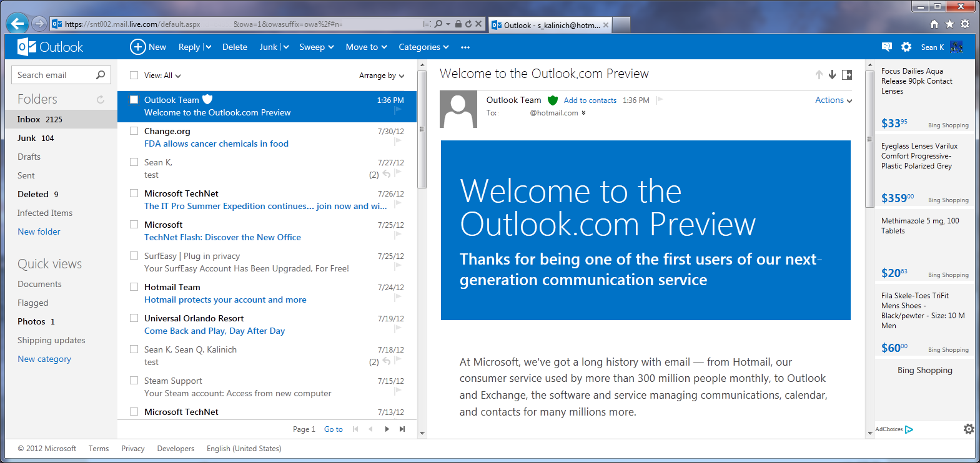The image size is (980, 463).
Task: Open the FDA allows cancer chemicals message
Action: click(216, 144)
